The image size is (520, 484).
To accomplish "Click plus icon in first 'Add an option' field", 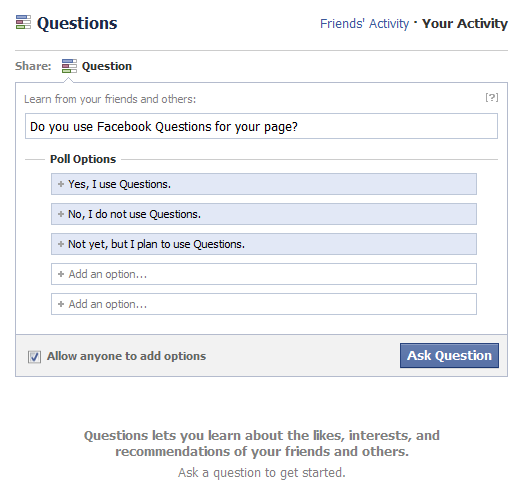I will tap(61, 274).
